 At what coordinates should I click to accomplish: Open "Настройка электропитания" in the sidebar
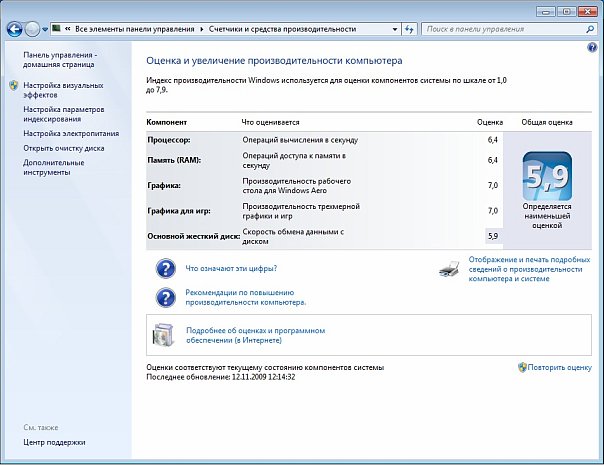(x=71, y=132)
